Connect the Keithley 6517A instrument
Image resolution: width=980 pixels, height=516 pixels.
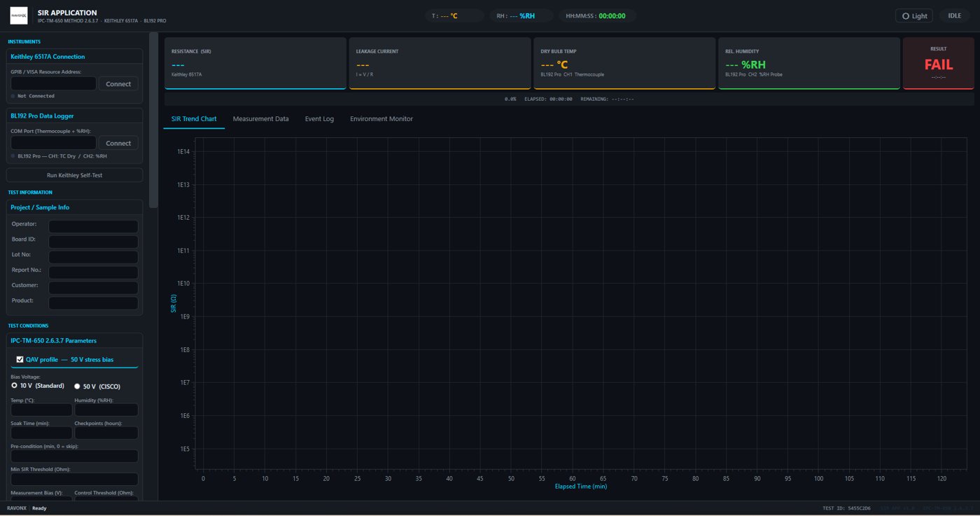(x=118, y=83)
